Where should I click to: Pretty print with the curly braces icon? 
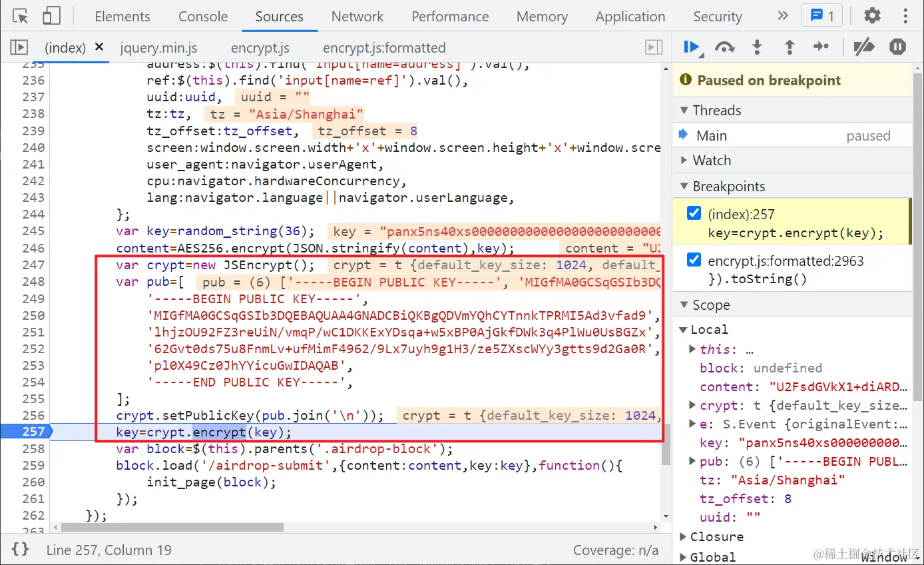pyautogui.click(x=21, y=550)
